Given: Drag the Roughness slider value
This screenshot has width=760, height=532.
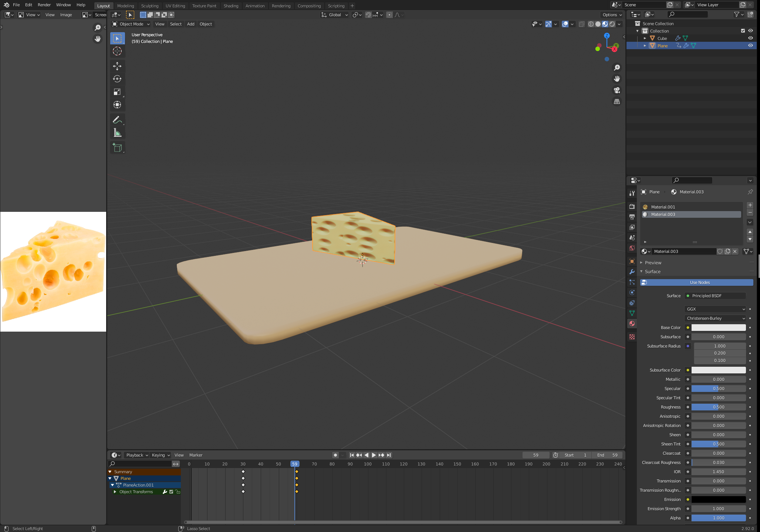Looking at the screenshot, I should 719,407.
